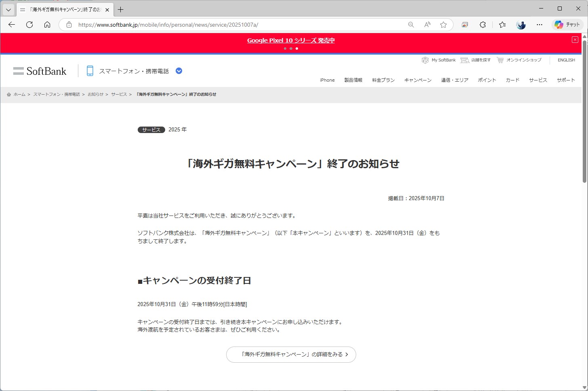This screenshot has width=588, height=391.
Task: Refresh the page with the reload icon
Action: tap(29, 25)
